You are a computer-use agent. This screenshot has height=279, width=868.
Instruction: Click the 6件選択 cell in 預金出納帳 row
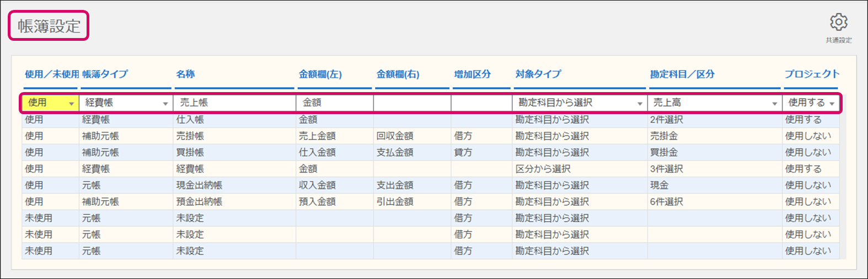point(666,202)
